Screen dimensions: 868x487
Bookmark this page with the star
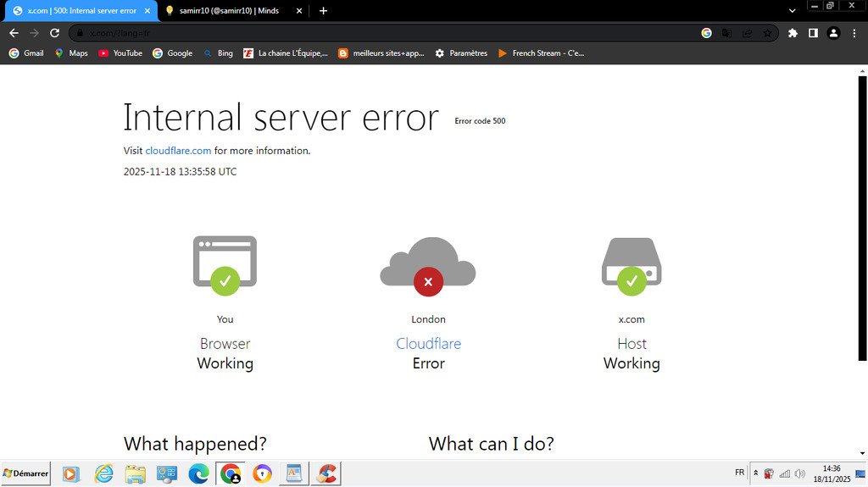[767, 33]
